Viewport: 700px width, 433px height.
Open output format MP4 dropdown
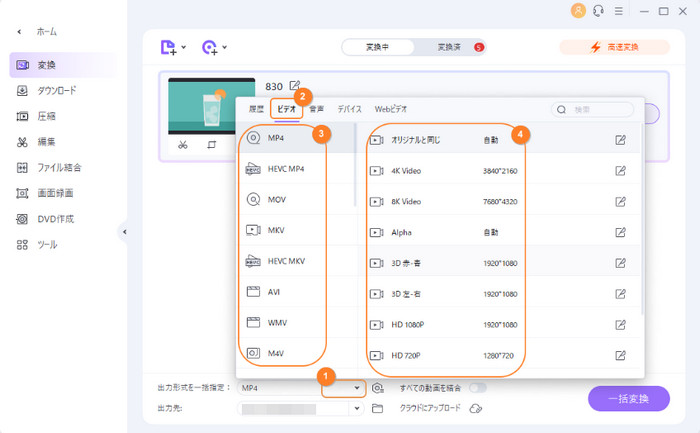point(357,388)
